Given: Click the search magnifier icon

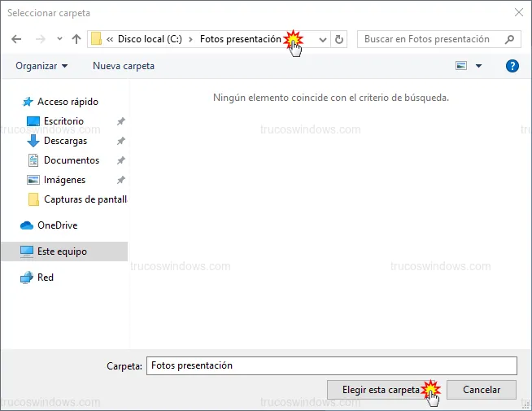Looking at the screenshot, I should coord(510,39).
